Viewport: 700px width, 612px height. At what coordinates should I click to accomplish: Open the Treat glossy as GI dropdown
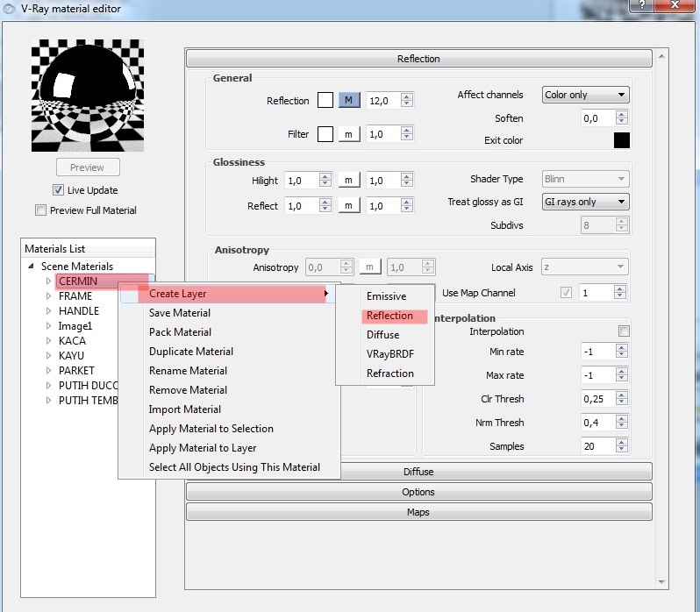[x=585, y=202]
